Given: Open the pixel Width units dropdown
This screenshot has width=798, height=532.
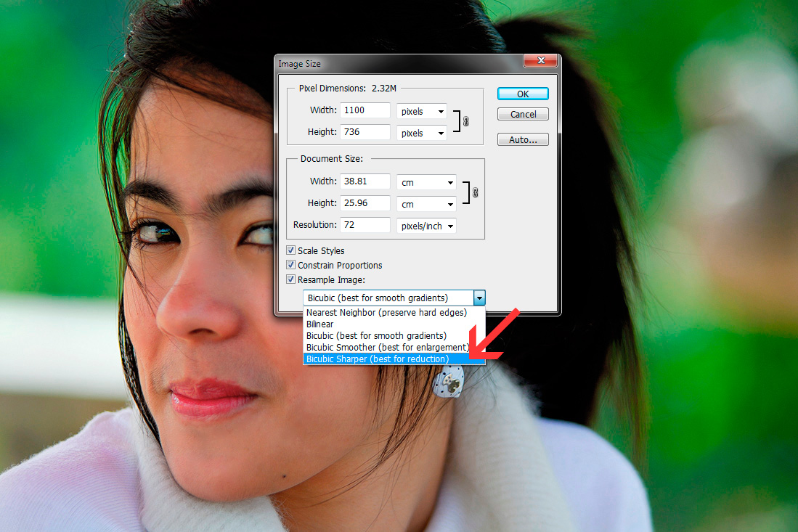Looking at the screenshot, I should (x=422, y=112).
